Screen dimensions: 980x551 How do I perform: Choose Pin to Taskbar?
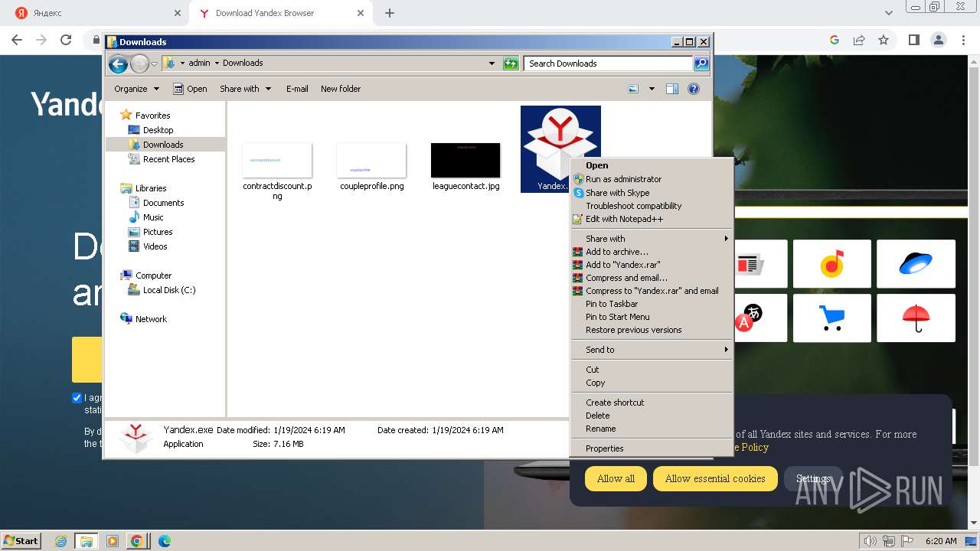(x=652, y=304)
